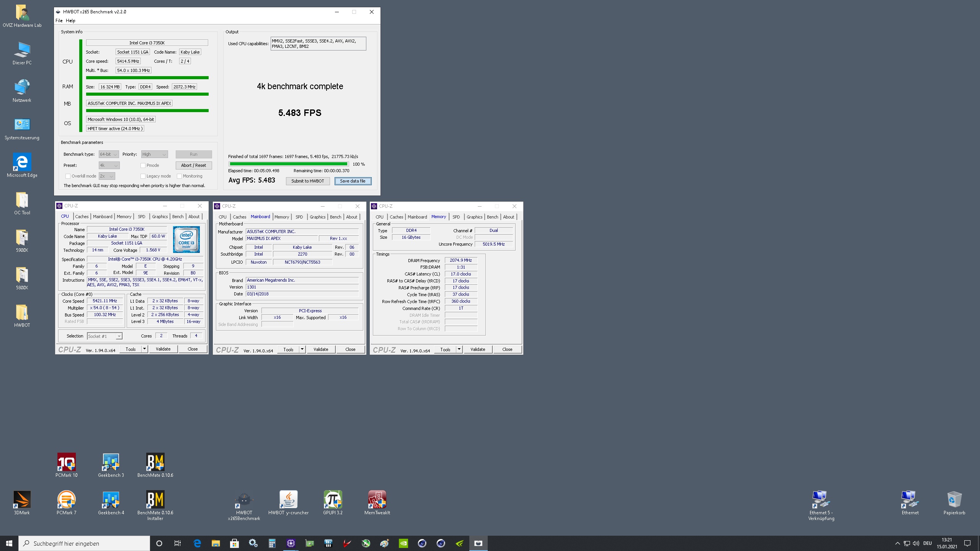Open the BenchMate 0.10.6 Installer icon
980x551 pixels.
click(x=155, y=505)
